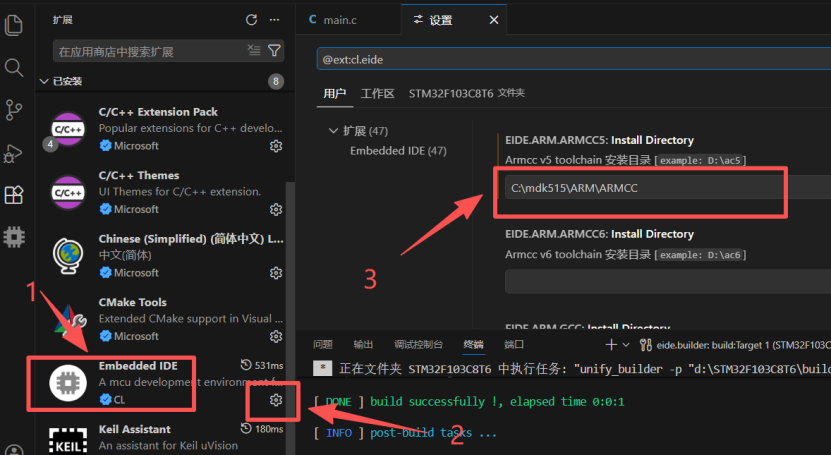Screen dimensions: 831x455
Task: Click EIDE.ARM.ARMCC5 Install Directory heading
Action: pos(599,140)
